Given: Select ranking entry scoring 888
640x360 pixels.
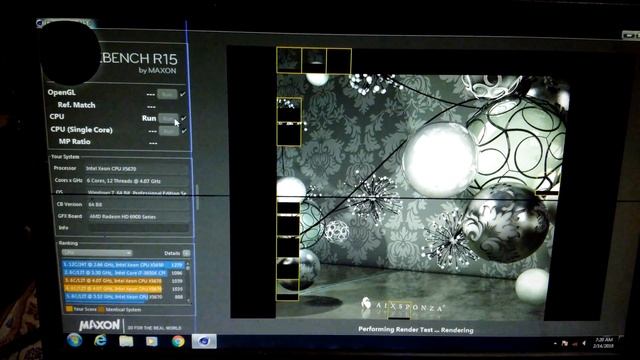Looking at the screenshot, I should 123,297.
